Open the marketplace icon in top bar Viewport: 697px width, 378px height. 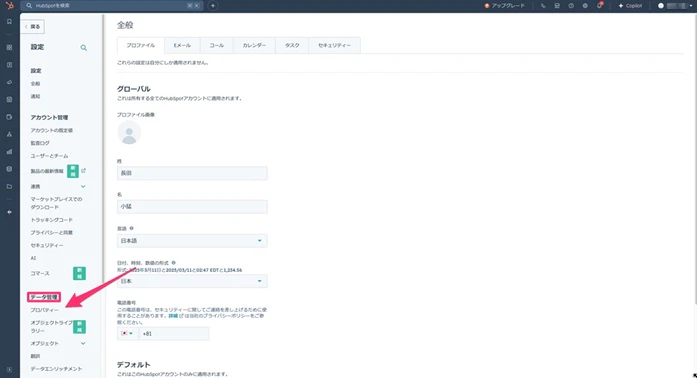tap(557, 6)
